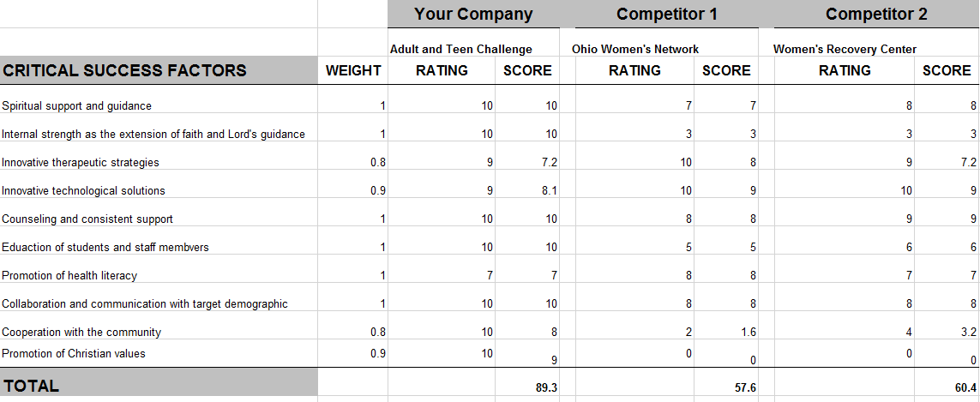Screen dimensions: 980x402
Task: Select the CRITICAL SUCCESS FACTORS header
Action: point(124,70)
